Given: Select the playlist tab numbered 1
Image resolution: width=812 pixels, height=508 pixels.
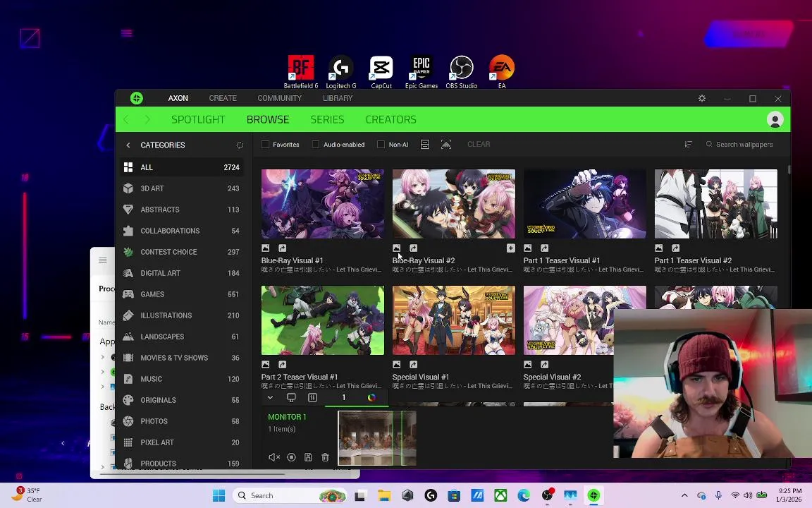Looking at the screenshot, I should pyautogui.click(x=343, y=398).
